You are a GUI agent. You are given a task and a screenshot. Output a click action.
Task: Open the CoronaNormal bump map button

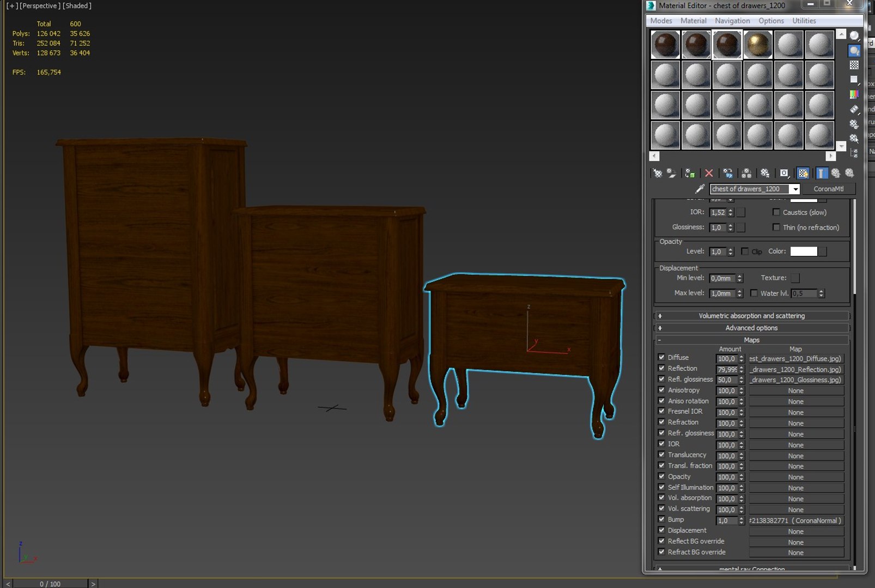pos(796,521)
